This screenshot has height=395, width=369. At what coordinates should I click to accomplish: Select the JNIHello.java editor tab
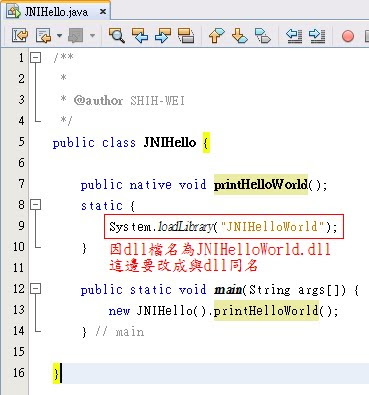click(x=56, y=12)
